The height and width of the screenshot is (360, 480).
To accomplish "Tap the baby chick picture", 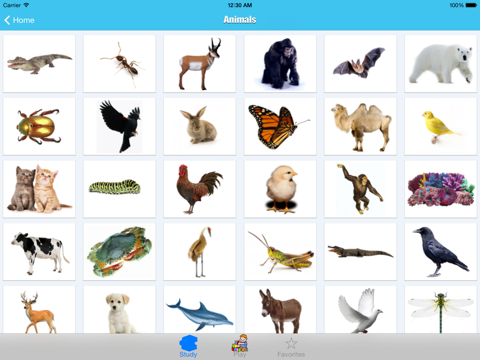I will click(x=280, y=189).
